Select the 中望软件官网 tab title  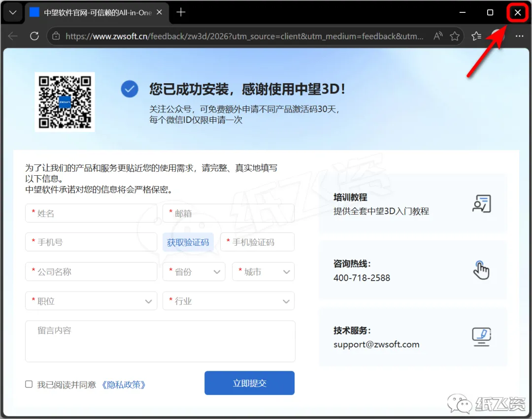[x=98, y=12]
